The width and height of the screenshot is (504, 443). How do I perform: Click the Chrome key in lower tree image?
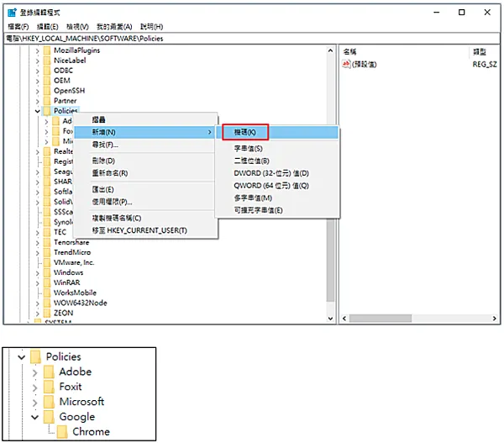point(91,431)
